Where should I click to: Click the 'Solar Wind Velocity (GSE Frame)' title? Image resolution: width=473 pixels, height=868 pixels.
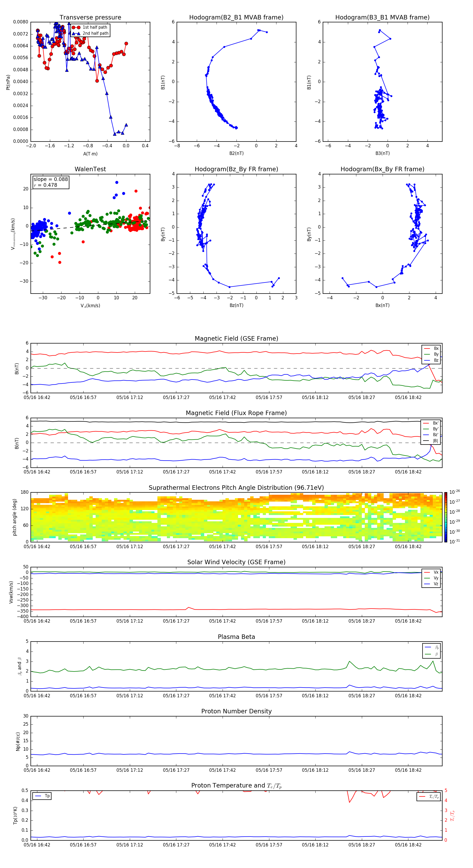(x=236, y=562)
